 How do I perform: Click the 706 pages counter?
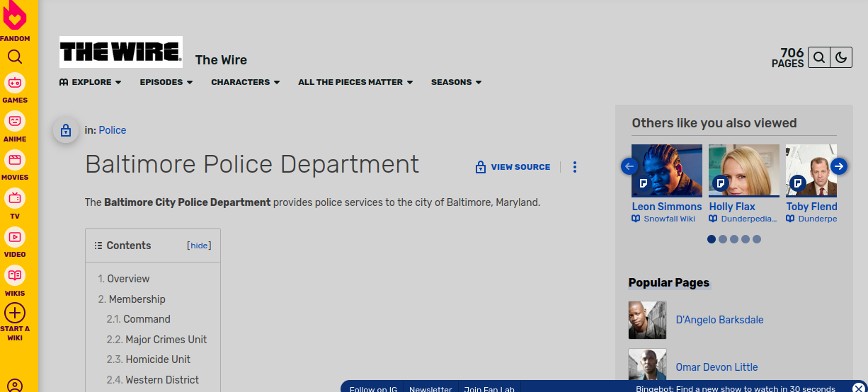pos(788,58)
